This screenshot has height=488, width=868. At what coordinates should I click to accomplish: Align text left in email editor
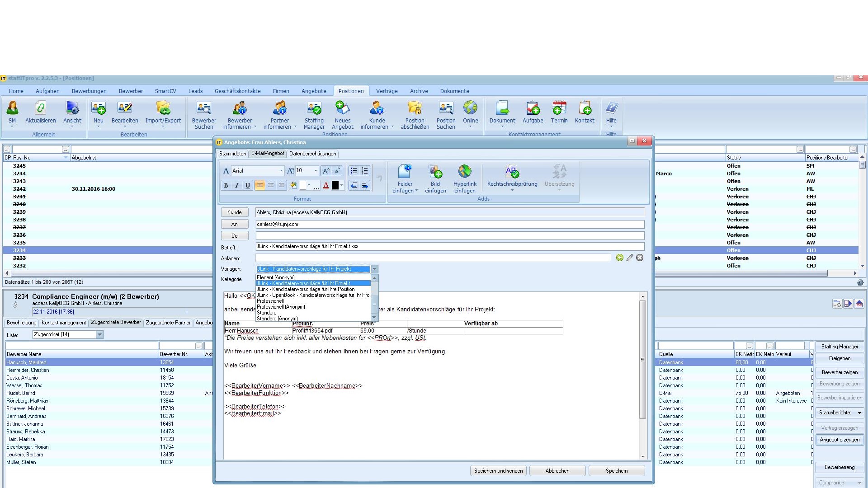tap(259, 185)
